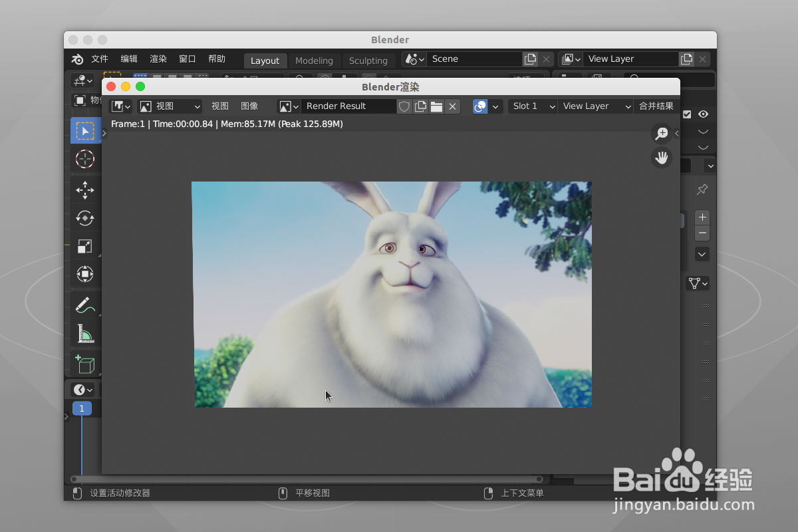Click the Render Result image name field
Screen dimensions: 798x532
(349, 106)
